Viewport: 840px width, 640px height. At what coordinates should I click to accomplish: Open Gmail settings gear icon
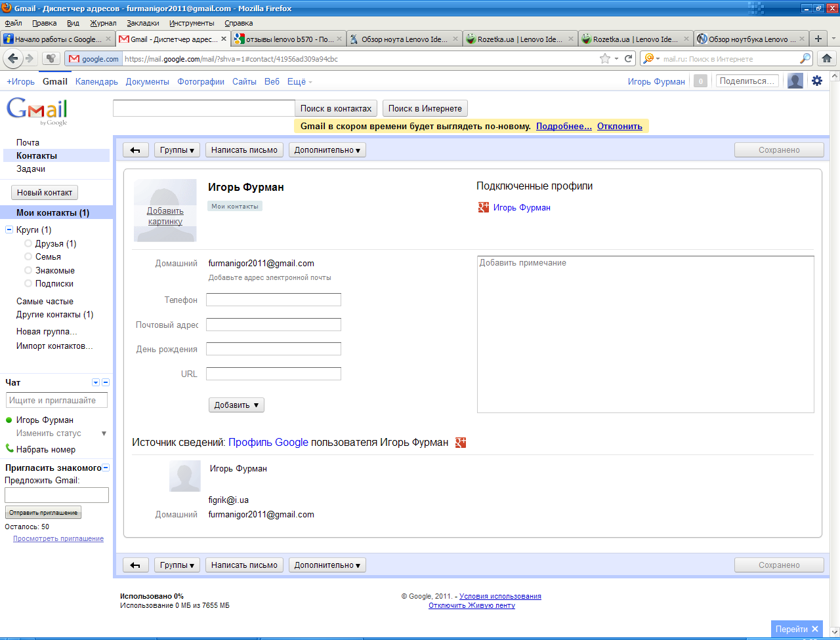click(817, 81)
